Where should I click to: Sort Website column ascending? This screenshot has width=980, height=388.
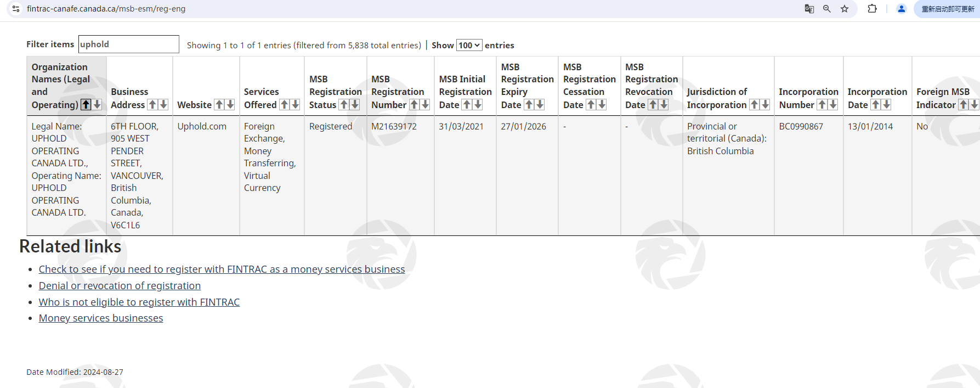tap(219, 104)
